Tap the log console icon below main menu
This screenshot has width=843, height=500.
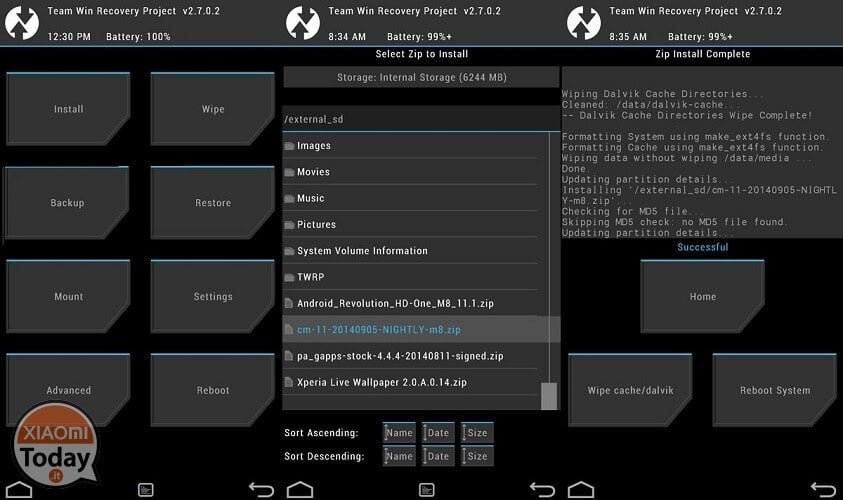[x=146, y=490]
